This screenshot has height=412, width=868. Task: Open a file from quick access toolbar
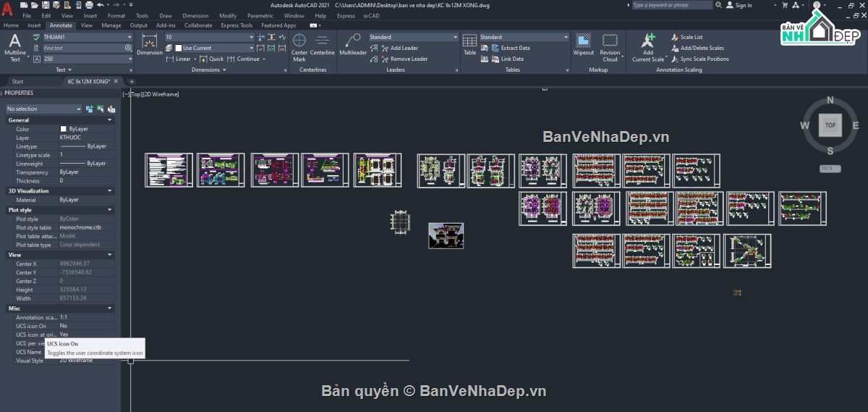35,5
